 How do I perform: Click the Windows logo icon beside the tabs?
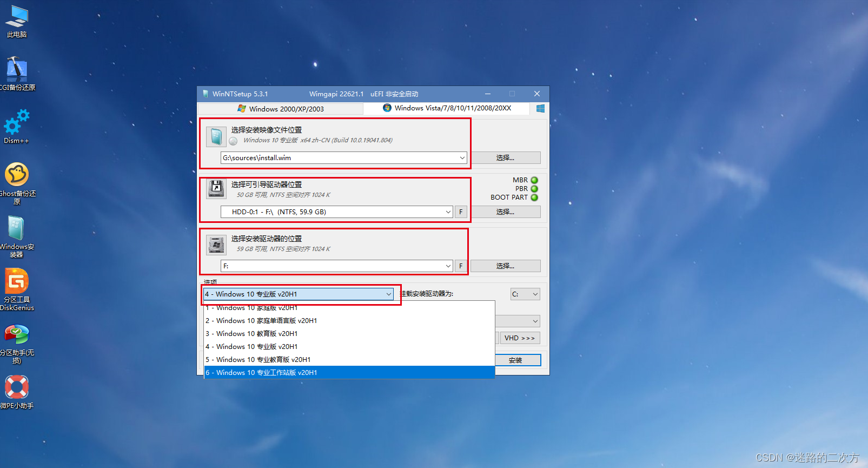[x=540, y=108]
